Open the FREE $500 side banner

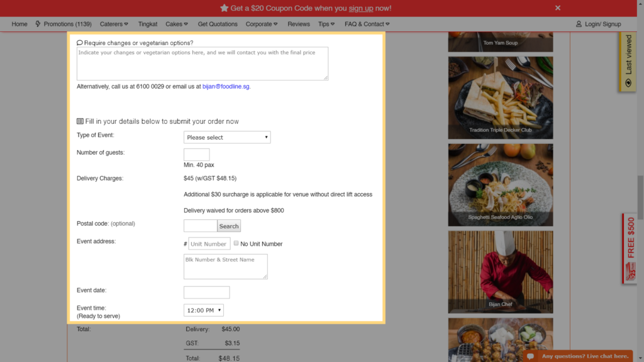(x=630, y=248)
